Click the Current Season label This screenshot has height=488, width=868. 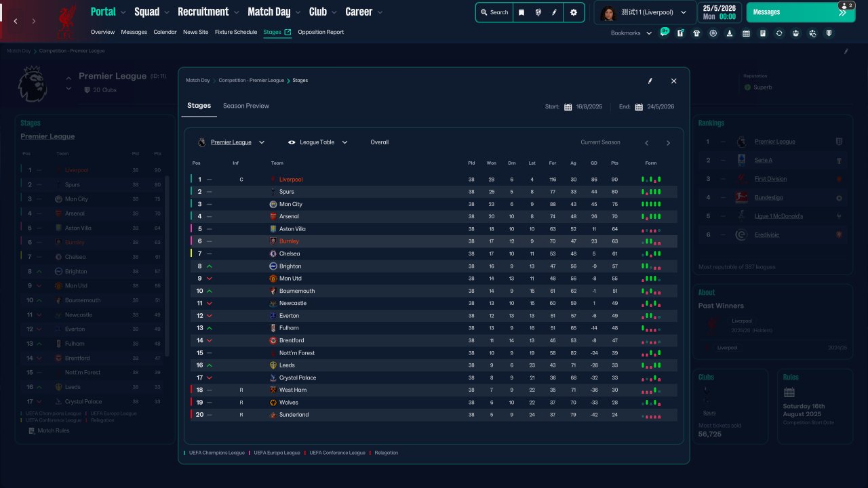pos(600,142)
